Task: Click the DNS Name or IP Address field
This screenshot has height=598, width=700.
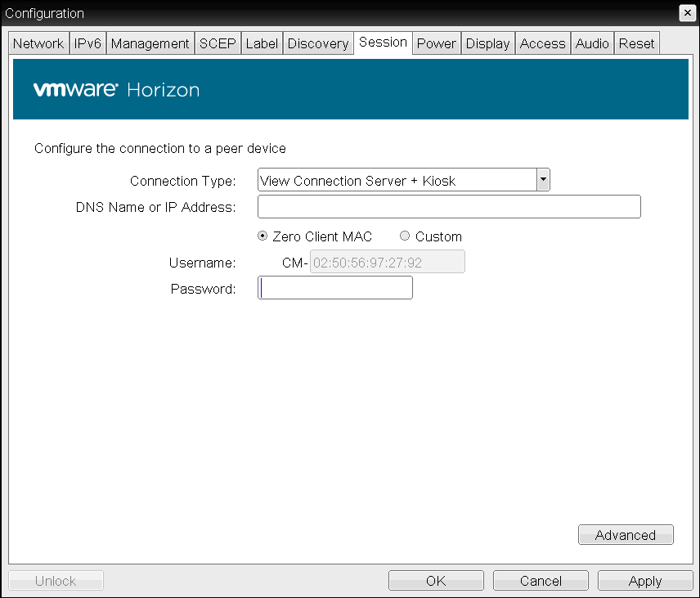Action: 449,206
